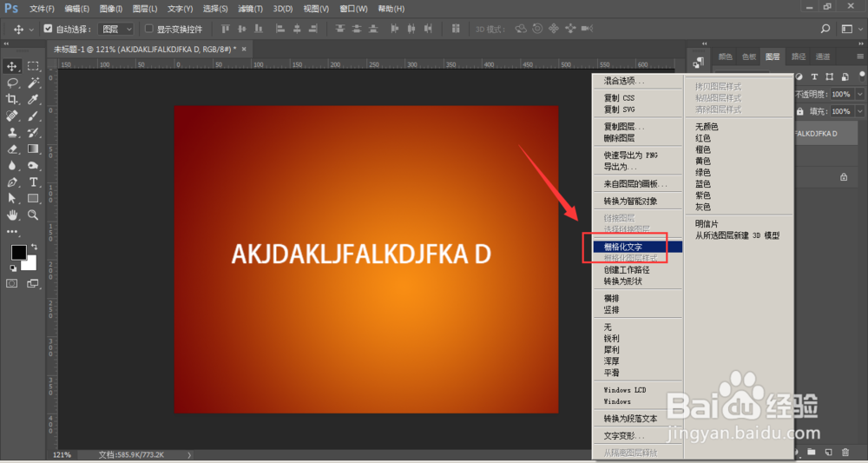Switch to the 颜色 panel tab
The image size is (868, 463).
725,56
